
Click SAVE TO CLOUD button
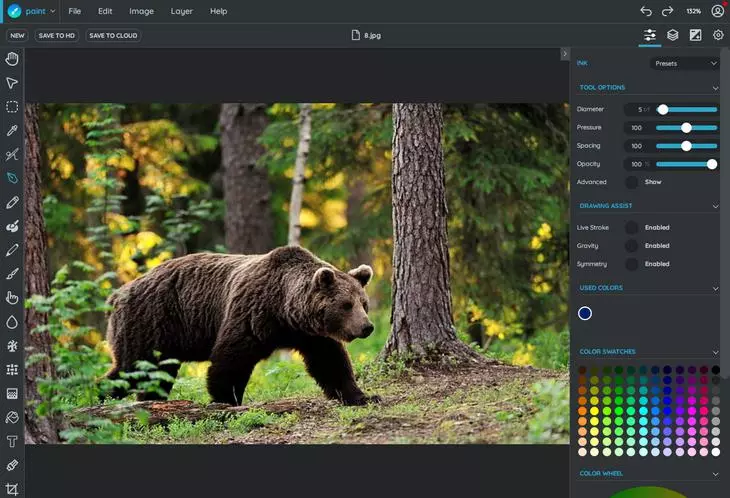tap(113, 35)
